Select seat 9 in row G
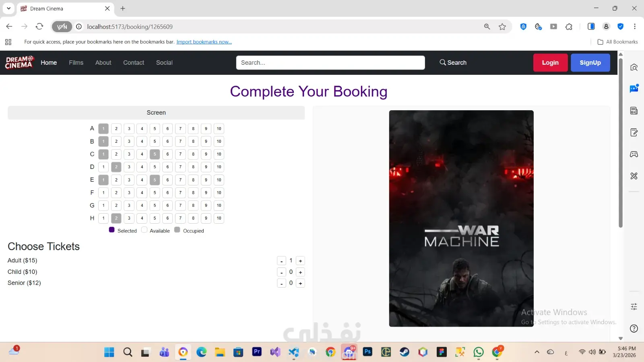 point(206,206)
